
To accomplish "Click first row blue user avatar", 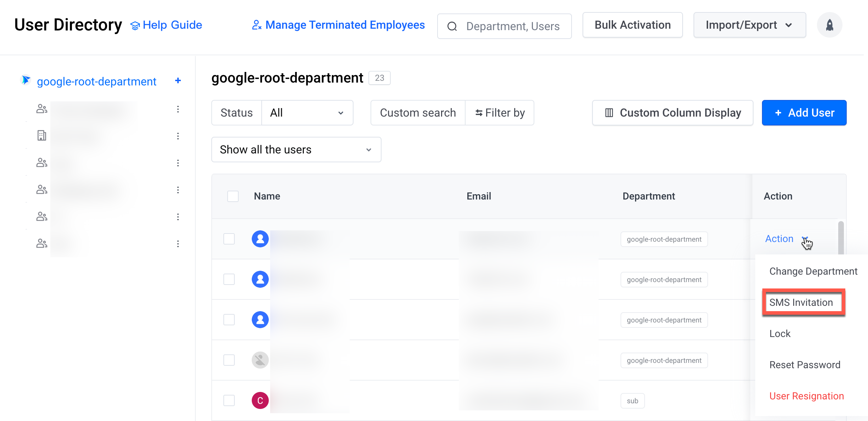I will click(260, 239).
